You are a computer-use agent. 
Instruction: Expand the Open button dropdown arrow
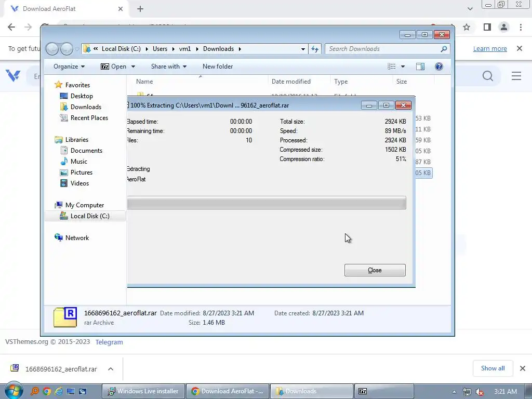pos(133,66)
